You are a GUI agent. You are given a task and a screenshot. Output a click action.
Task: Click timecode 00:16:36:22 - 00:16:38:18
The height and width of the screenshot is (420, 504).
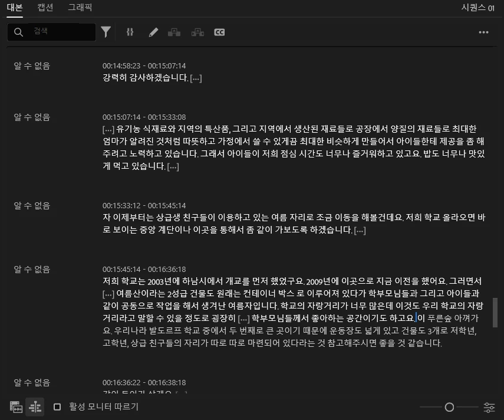click(144, 383)
